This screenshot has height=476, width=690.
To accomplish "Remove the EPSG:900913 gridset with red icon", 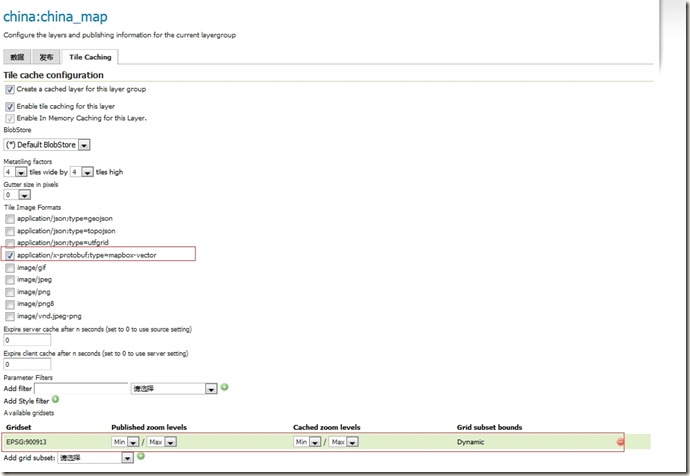I will 620,442.
